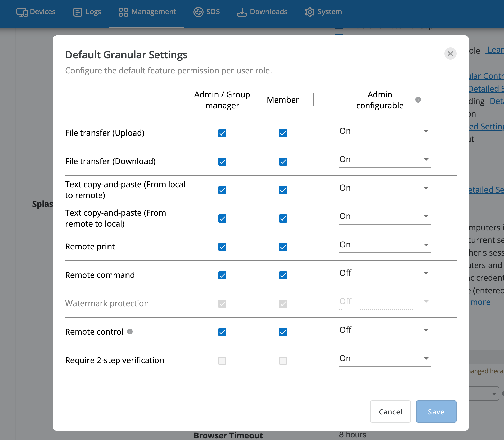
Task: Click the Downloads tray icon
Action: pyautogui.click(x=242, y=12)
